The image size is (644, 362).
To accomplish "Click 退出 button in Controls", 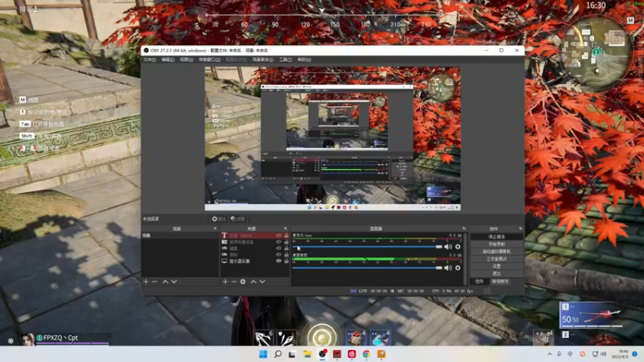I will click(x=497, y=274).
